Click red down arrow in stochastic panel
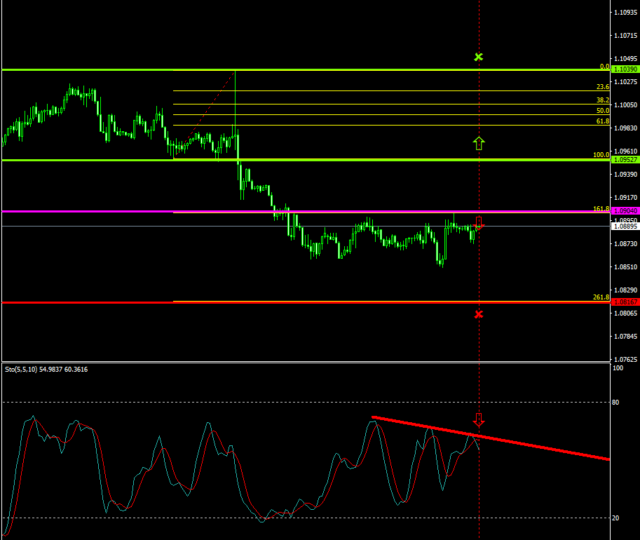Viewport: 640px width, 540px height. point(479,420)
